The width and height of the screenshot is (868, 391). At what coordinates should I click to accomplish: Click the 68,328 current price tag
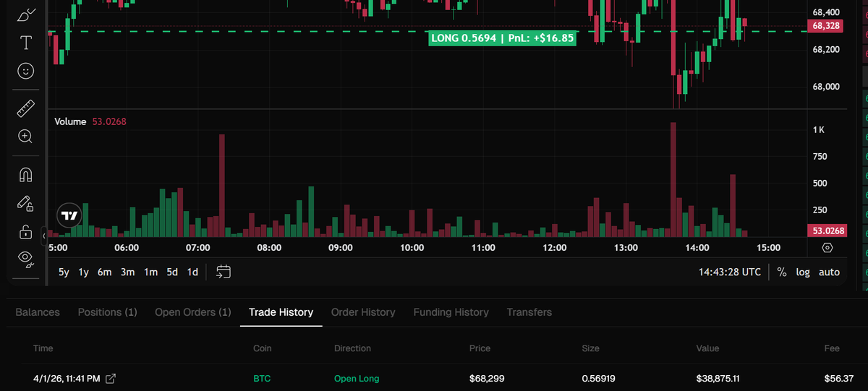coord(826,25)
